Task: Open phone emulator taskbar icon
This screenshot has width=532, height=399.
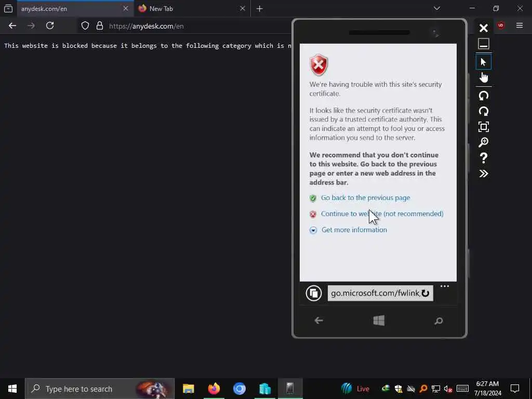Action: pos(290,389)
